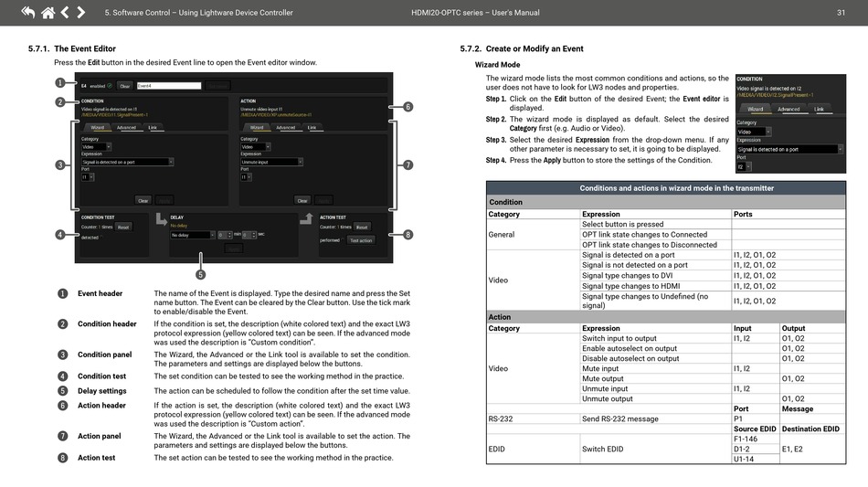The image size is (868, 487).
Task: Click Clear button in the Event header
Action: tap(125, 86)
